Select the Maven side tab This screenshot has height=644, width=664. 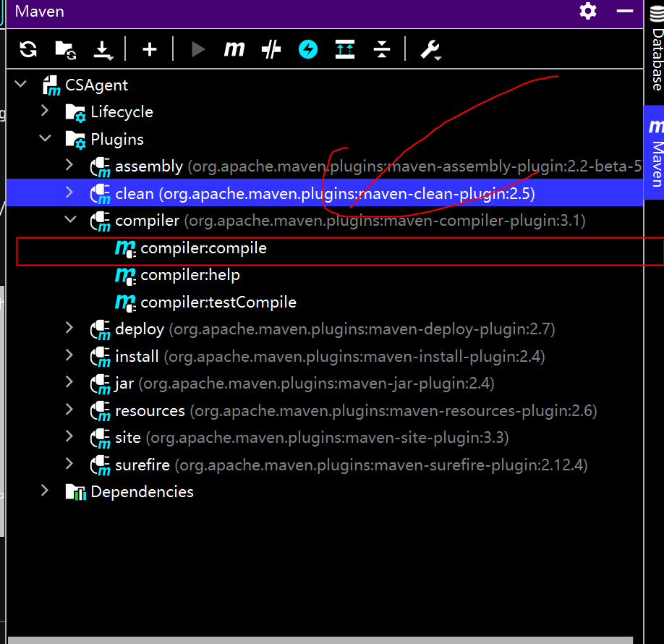(655, 153)
